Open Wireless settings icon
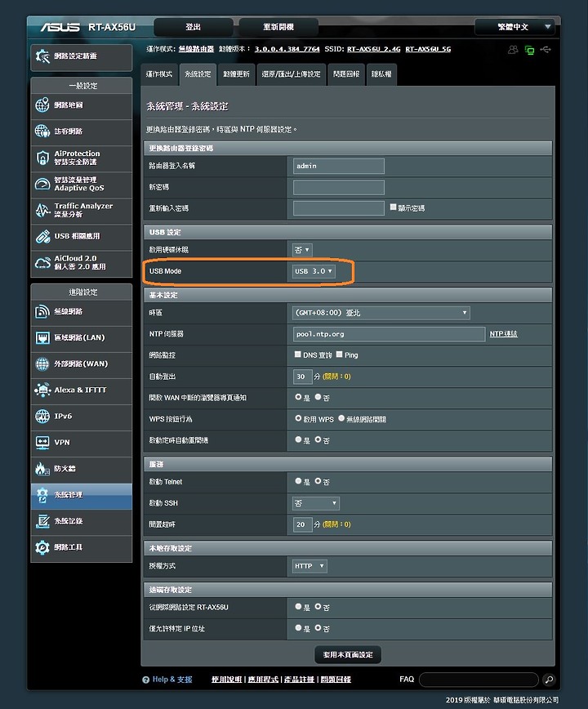 42,311
